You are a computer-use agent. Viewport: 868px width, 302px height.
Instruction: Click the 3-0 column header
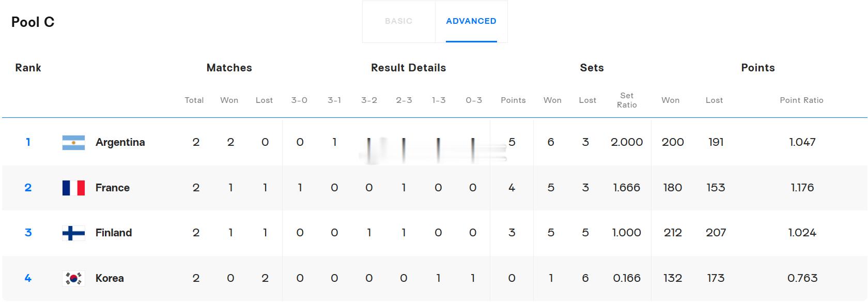[x=299, y=100]
